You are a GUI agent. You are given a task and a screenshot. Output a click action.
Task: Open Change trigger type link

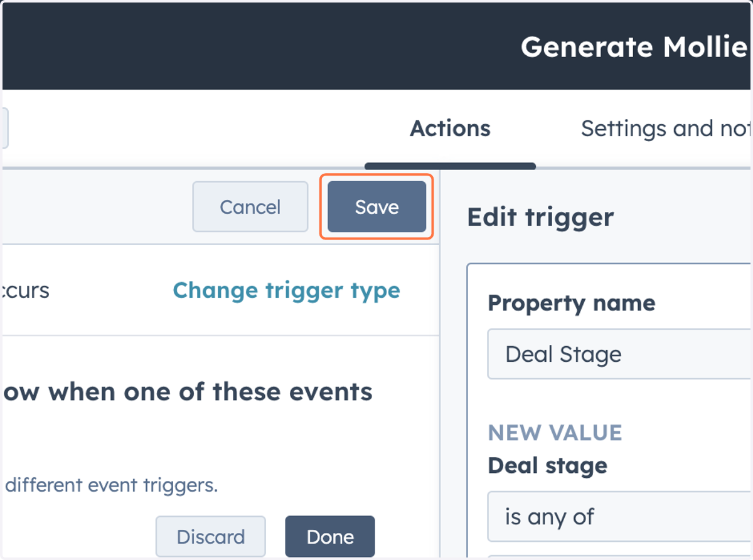click(286, 290)
